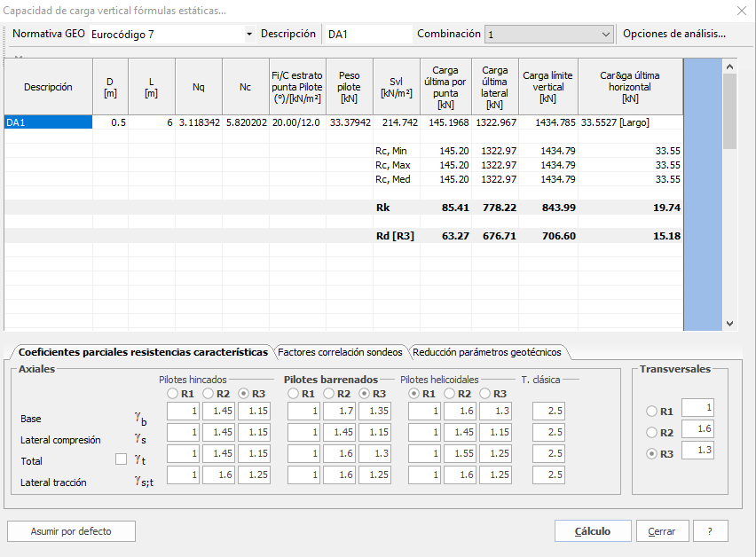Click the table scrollbar down arrow

pyautogui.click(x=729, y=324)
